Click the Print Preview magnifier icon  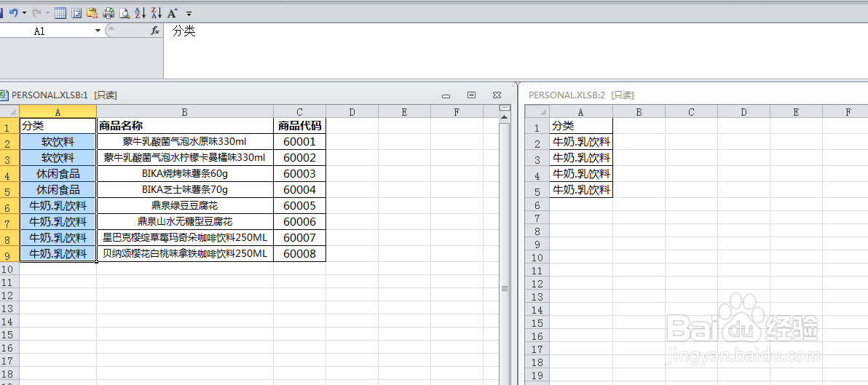click(x=125, y=12)
